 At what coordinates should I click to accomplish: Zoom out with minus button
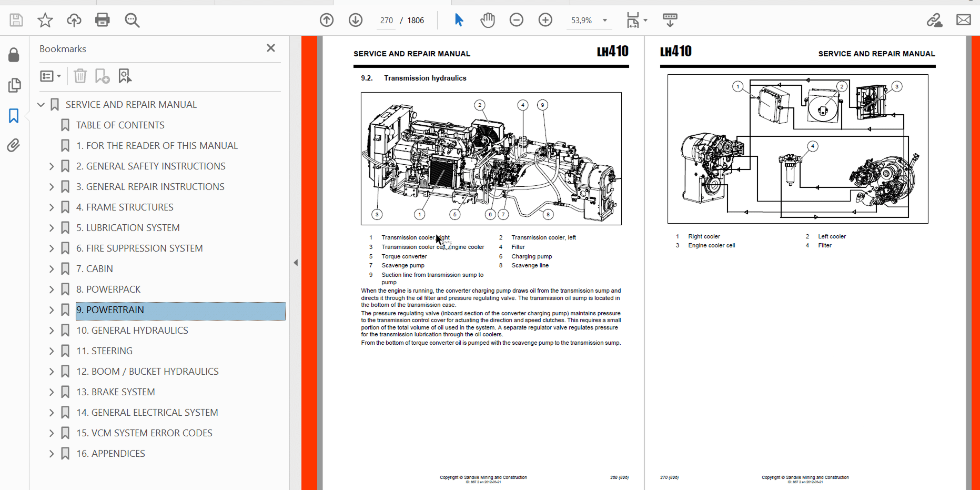[x=517, y=21]
